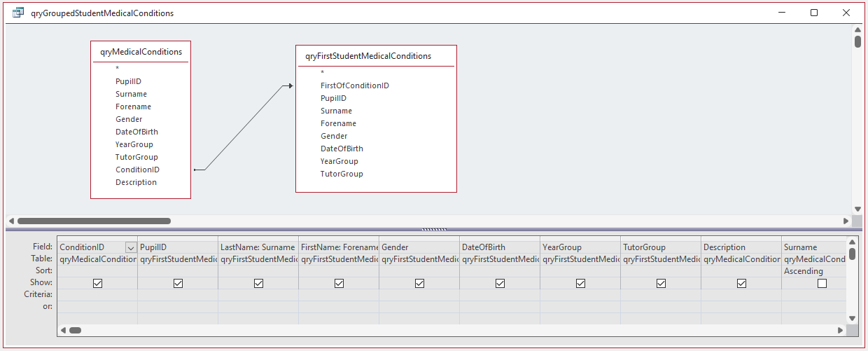Select qryFirstStudentMedicalConditions table header
868x351 pixels.
click(x=376, y=56)
